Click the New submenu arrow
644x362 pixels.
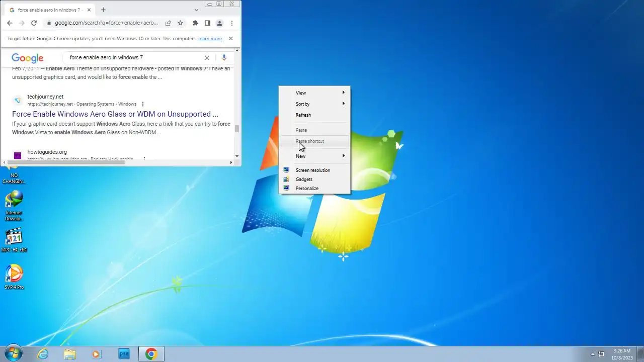pos(344,156)
